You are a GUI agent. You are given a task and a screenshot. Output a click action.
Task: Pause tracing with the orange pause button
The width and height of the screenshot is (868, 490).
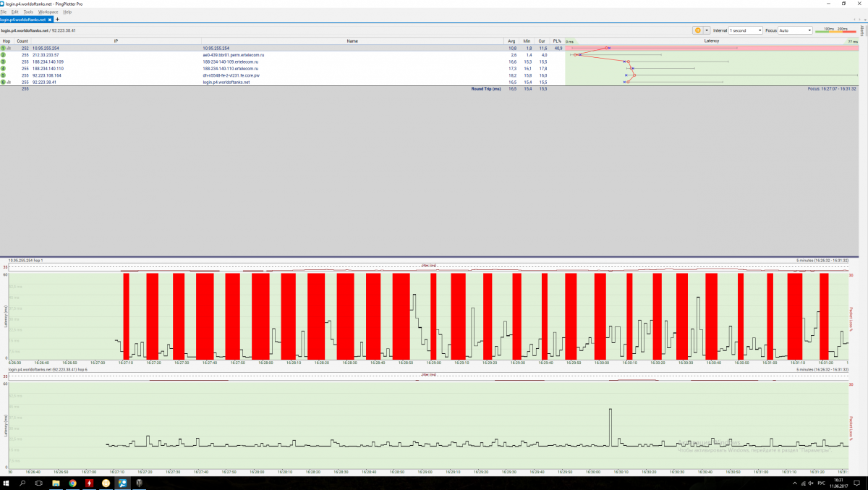point(698,30)
